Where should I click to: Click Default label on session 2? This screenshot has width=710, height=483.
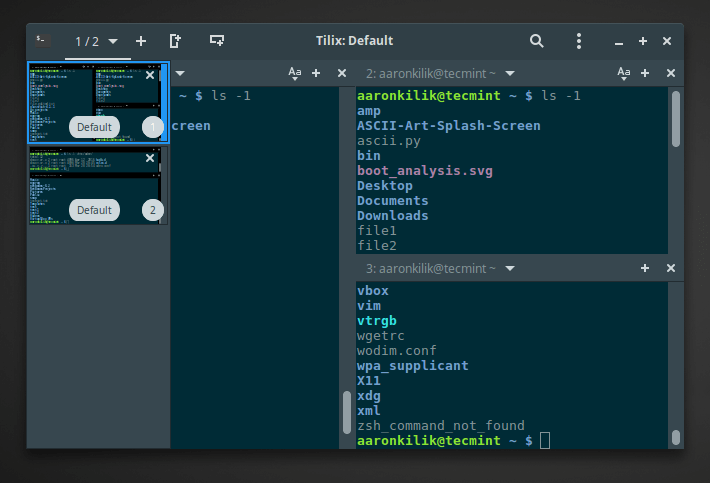click(x=95, y=210)
